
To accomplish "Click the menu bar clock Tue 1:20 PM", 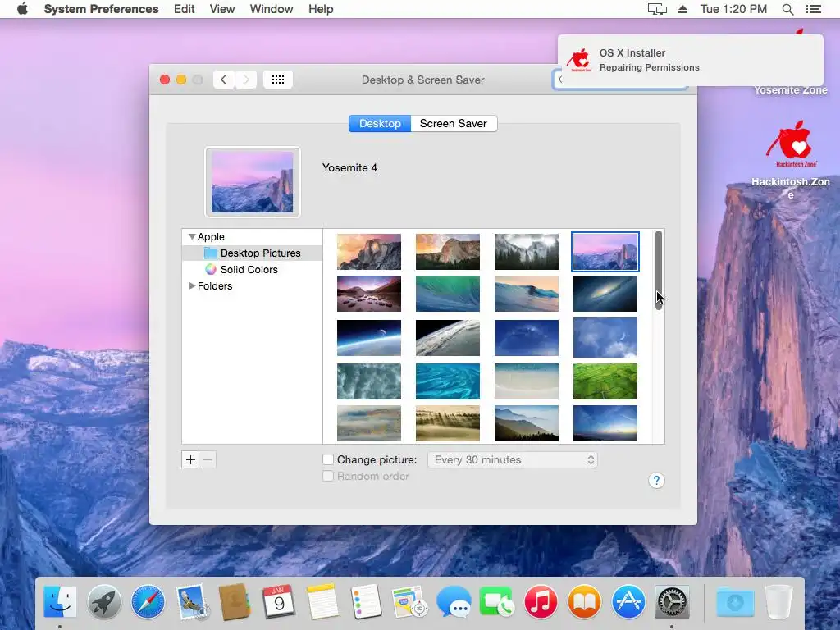I will (733, 9).
